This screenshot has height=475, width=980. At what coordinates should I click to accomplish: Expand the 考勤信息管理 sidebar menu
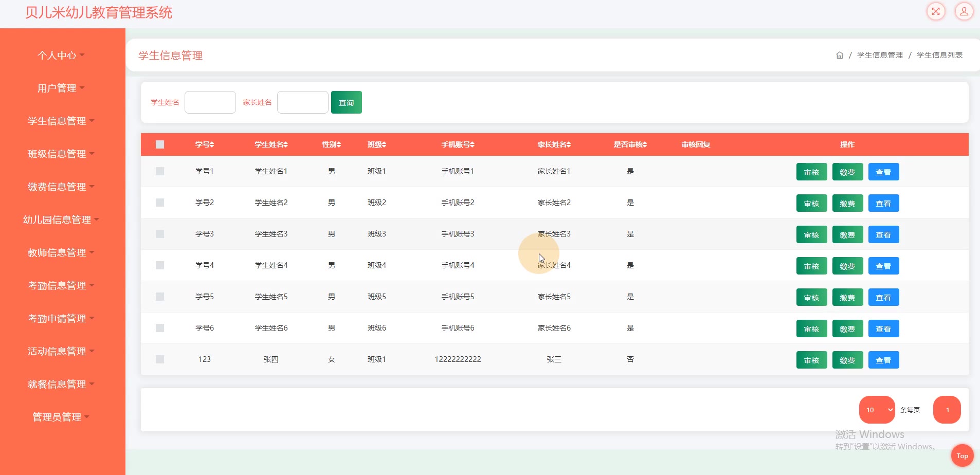[61, 285]
